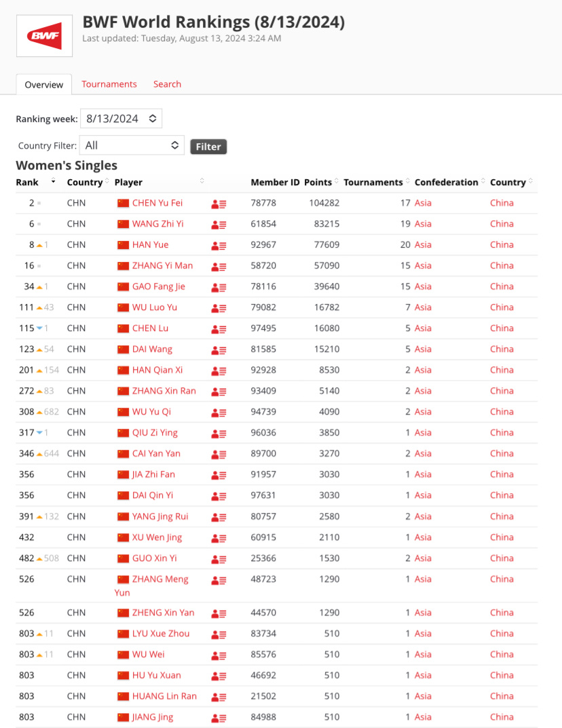Open CHEN Yu Fei player link
Image resolution: width=562 pixels, height=728 pixels.
point(157,203)
